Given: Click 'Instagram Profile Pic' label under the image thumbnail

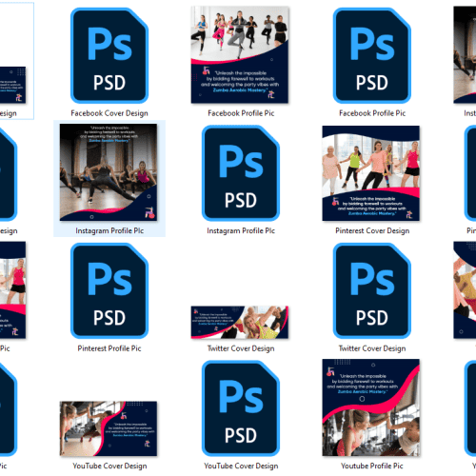Looking at the screenshot, I should click(109, 230).
